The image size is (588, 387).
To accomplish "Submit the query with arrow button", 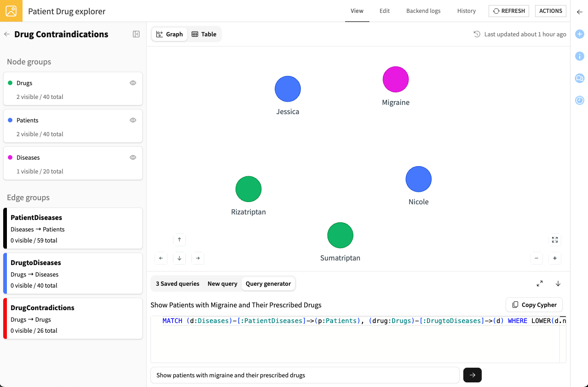I will pos(472,375).
